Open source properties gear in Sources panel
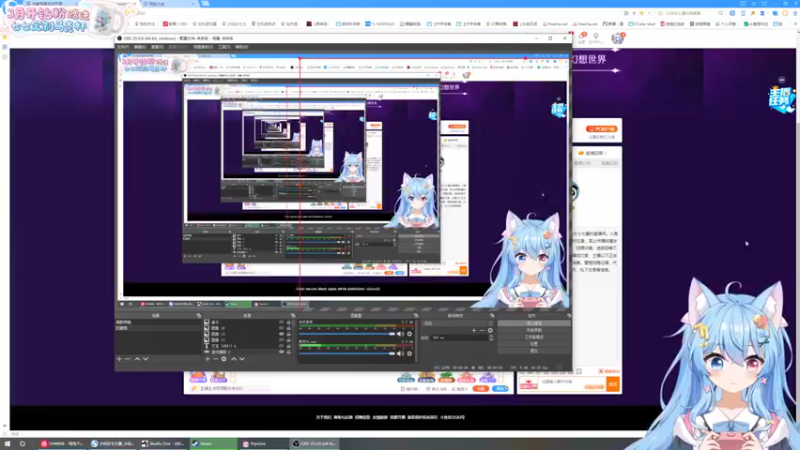800x450 pixels. (x=224, y=359)
